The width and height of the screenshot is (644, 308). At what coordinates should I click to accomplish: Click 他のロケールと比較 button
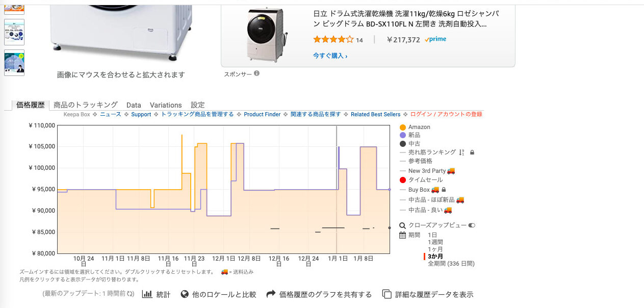pyautogui.click(x=224, y=294)
